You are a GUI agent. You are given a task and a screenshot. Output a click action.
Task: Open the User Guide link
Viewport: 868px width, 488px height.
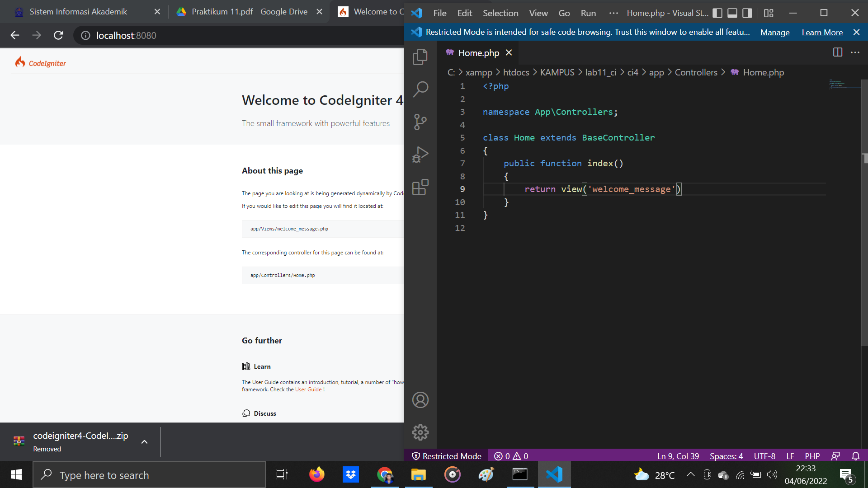[x=309, y=389]
